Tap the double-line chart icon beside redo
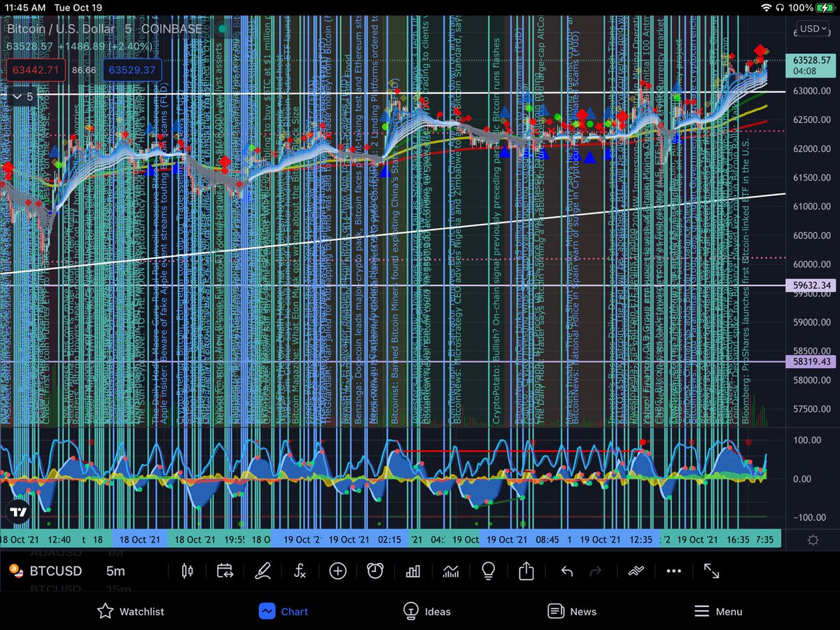This screenshot has width=840, height=630. [x=636, y=571]
